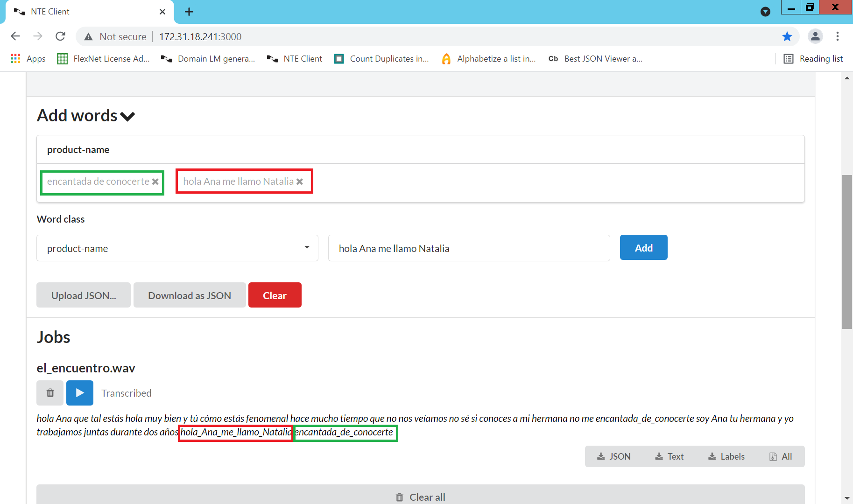Open a new browser tab

[x=189, y=12]
